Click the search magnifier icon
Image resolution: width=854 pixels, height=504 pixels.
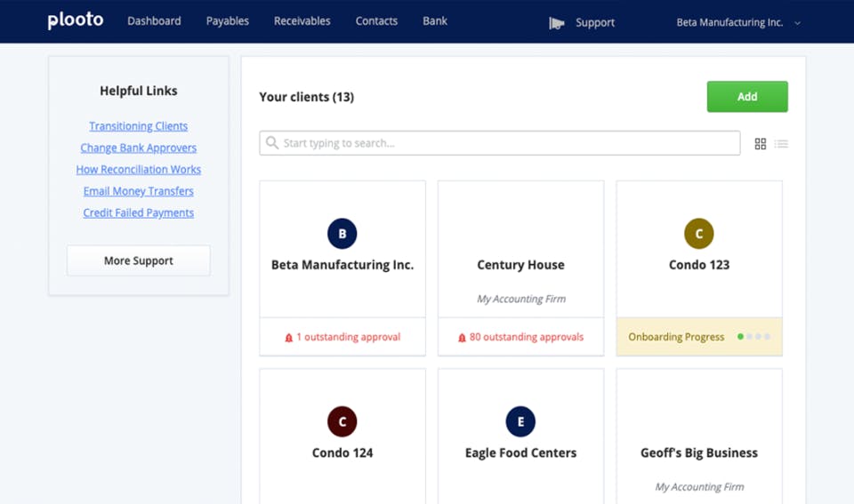pyautogui.click(x=272, y=142)
